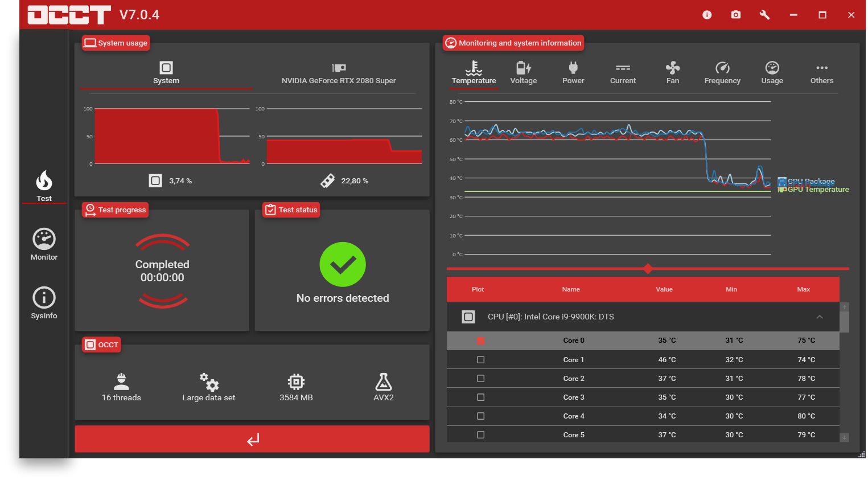Open settings with the wrench icon
The width and height of the screenshot is (868, 484).
click(764, 15)
